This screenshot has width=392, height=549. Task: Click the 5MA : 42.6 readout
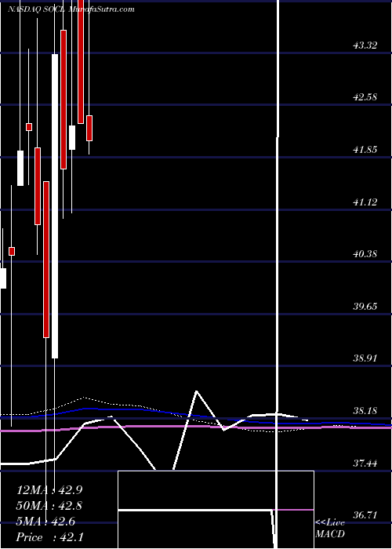pos(45,522)
